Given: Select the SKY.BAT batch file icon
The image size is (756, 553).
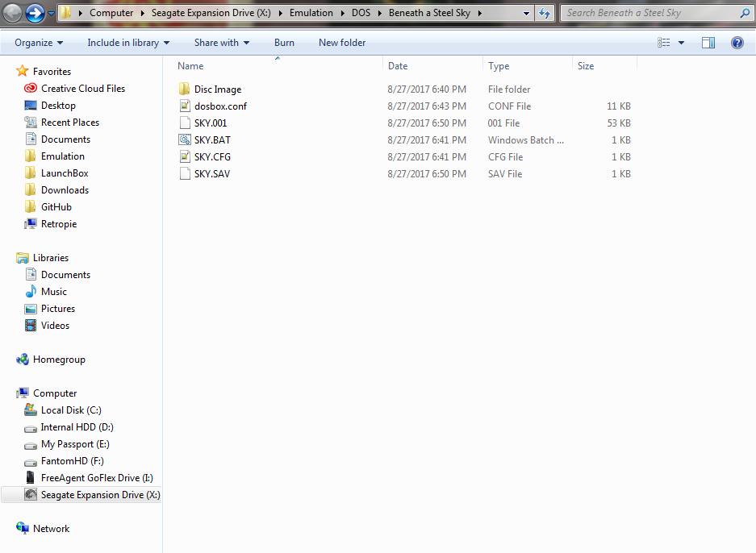Looking at the screenshot, I should 185,139.
